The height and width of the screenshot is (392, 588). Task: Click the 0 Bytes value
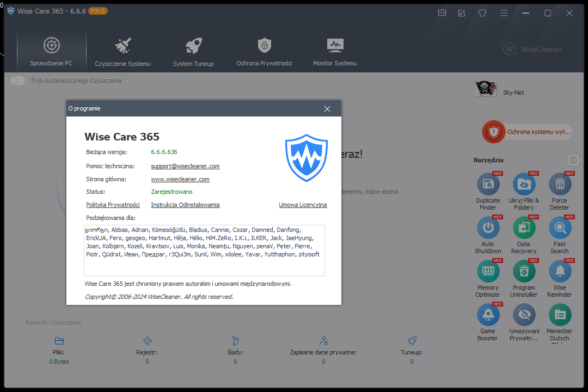click(59, 362)
